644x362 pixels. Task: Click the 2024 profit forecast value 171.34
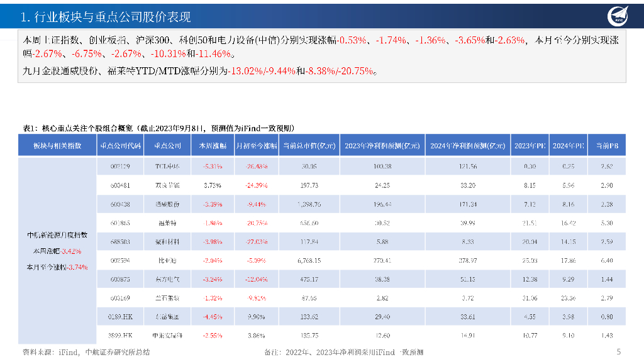coord(468,204)
